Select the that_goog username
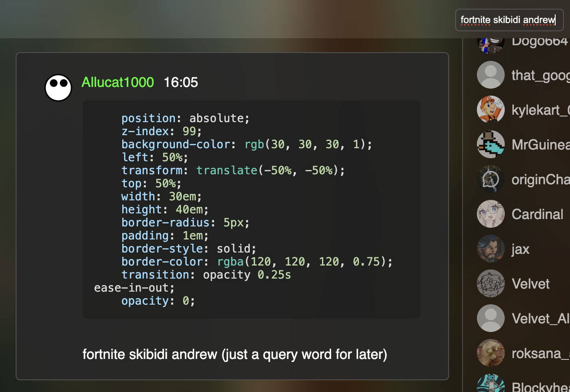Image resolution: width=570 pixels, height=392 pixels. 541,75
